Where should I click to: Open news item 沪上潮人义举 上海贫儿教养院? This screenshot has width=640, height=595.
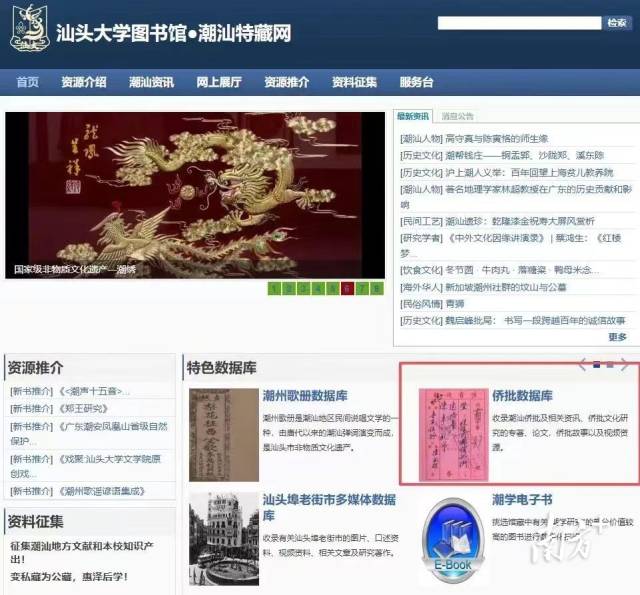pos(507,173)
